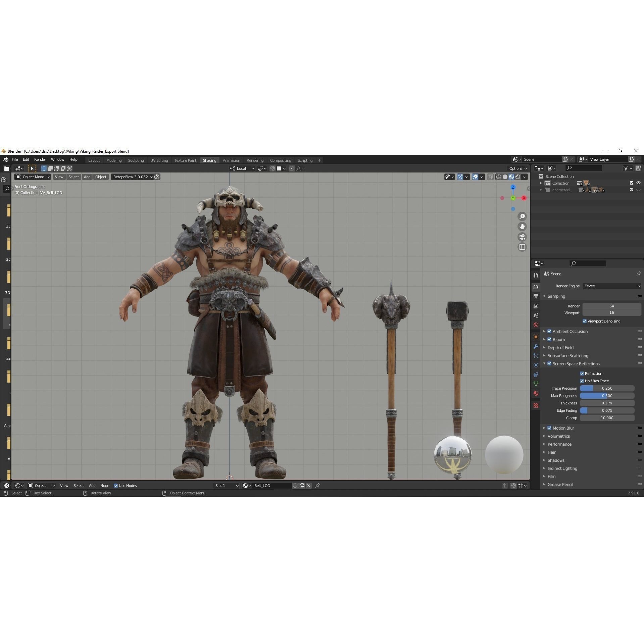Image resolution: width=644 pixels, height=644 pixels.
Task: Click the RetopoFlow help button
Action: [x=156, y=177]
